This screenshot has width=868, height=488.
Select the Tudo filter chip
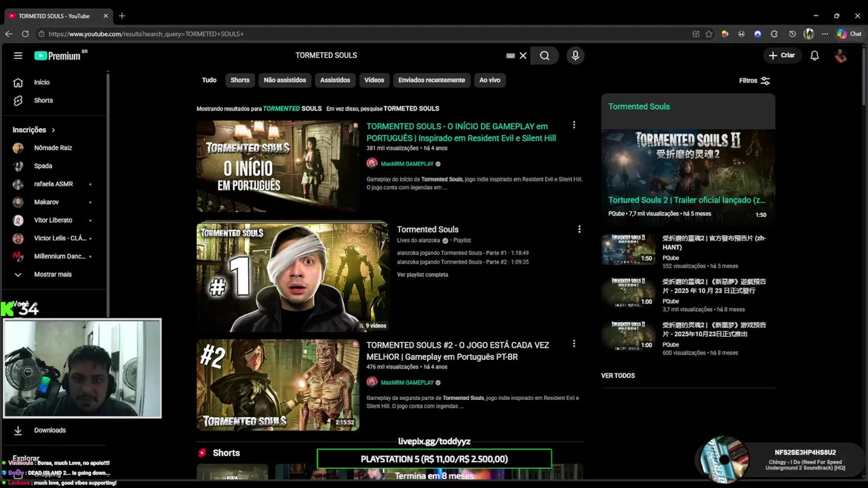coord(209,80)
